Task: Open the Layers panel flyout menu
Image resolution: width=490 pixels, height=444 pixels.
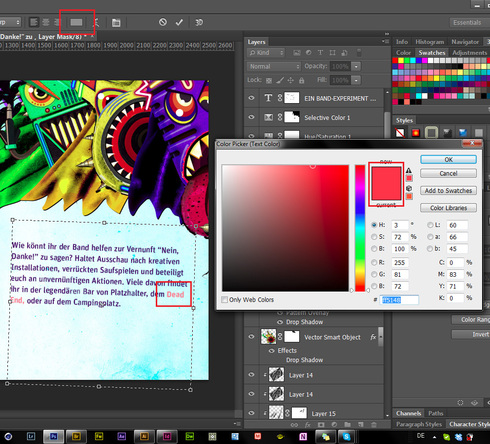Action: 386,42
